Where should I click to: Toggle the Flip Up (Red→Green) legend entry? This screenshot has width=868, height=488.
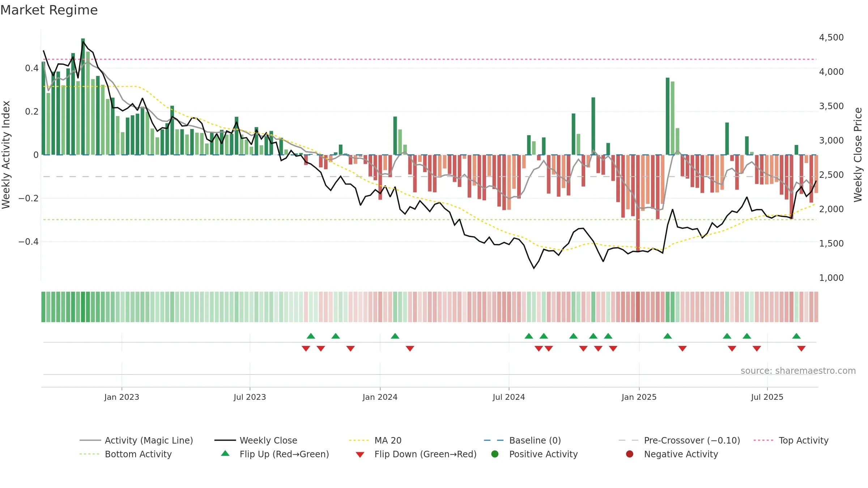275,454
